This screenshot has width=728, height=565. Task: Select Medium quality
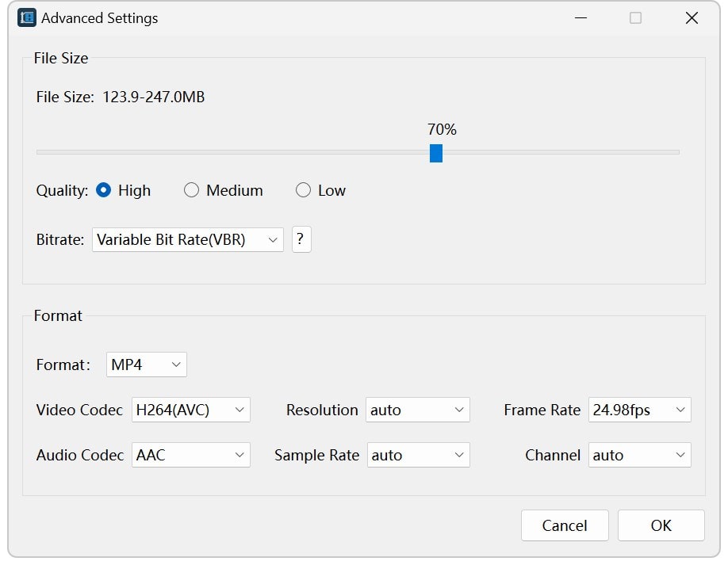[x=191, y=190]
